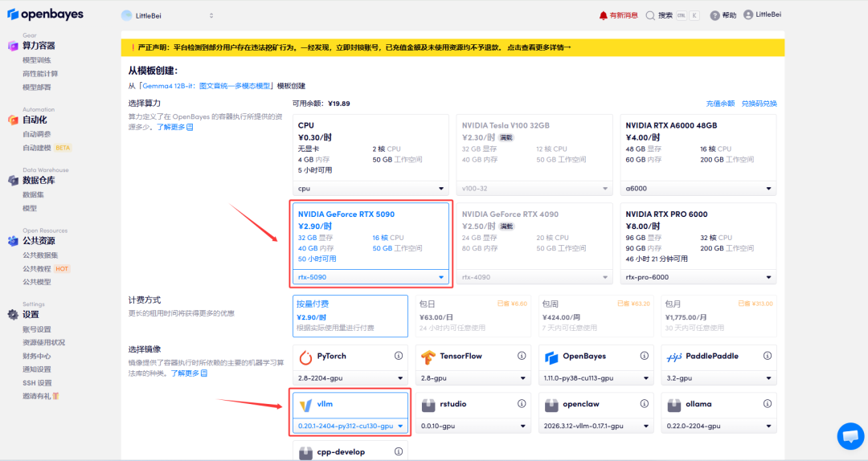Click the TensorFlow logo icon

click(428, 357)
